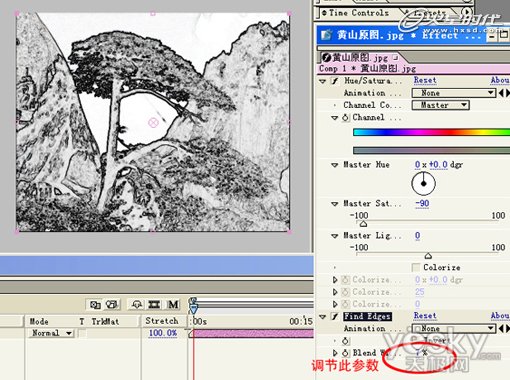
Task: Click the Master Saturation -90 value
Action: 422,203
